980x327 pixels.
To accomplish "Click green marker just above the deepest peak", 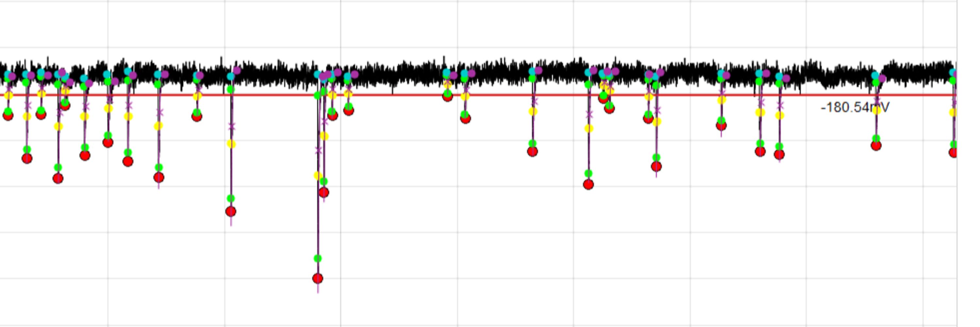I will (x=318, y=258).
